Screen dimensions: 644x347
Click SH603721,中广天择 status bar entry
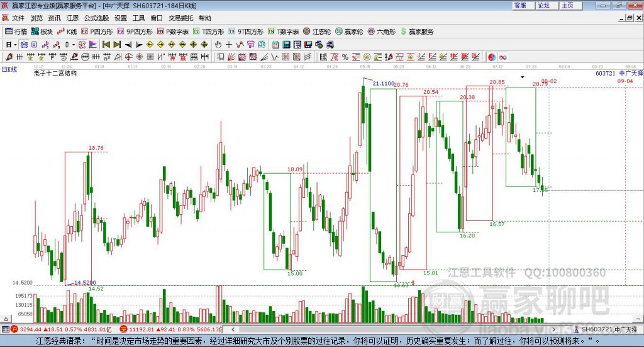(609, 329)
